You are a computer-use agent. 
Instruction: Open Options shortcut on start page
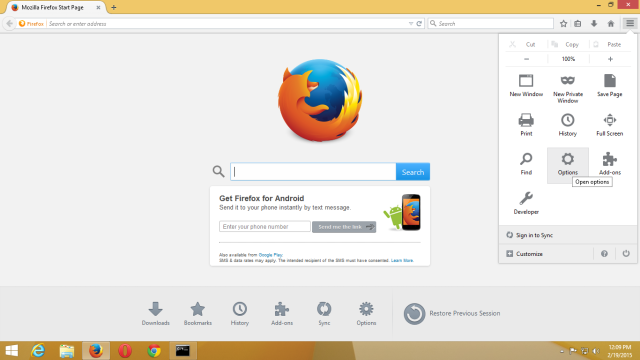point(366,313)
